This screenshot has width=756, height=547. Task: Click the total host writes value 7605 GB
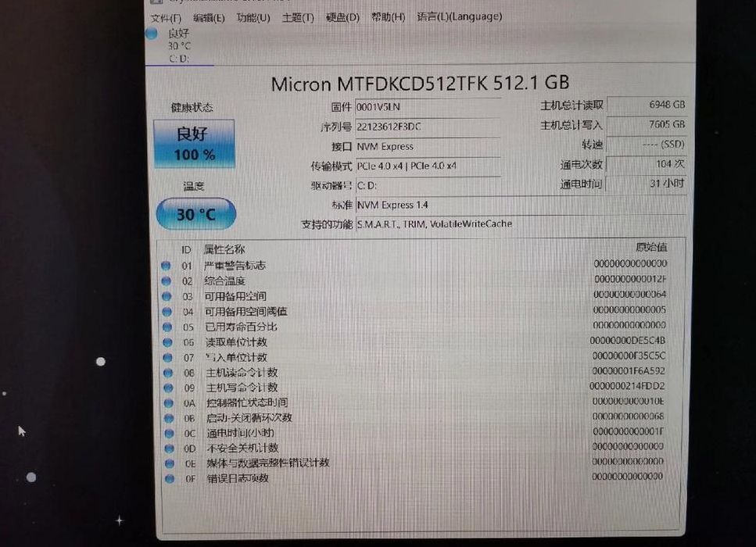(647, 124)
